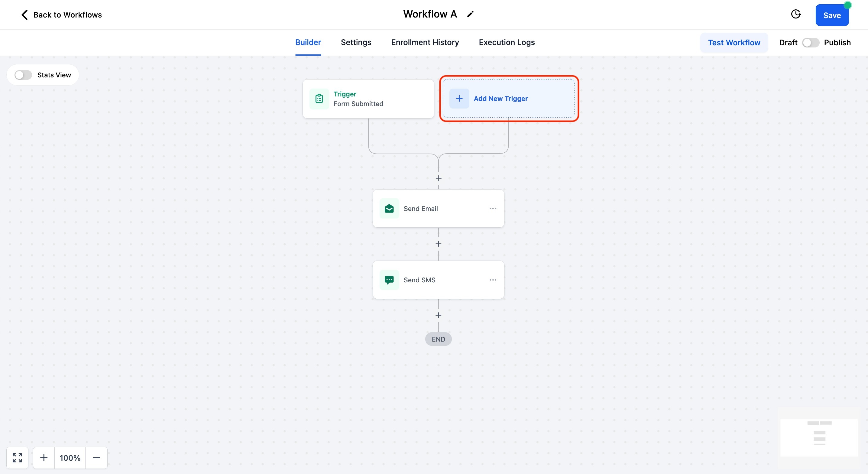Click back arrow to Back to Workflows
This screenshot has width=868, height=474.
pos(24,15)
